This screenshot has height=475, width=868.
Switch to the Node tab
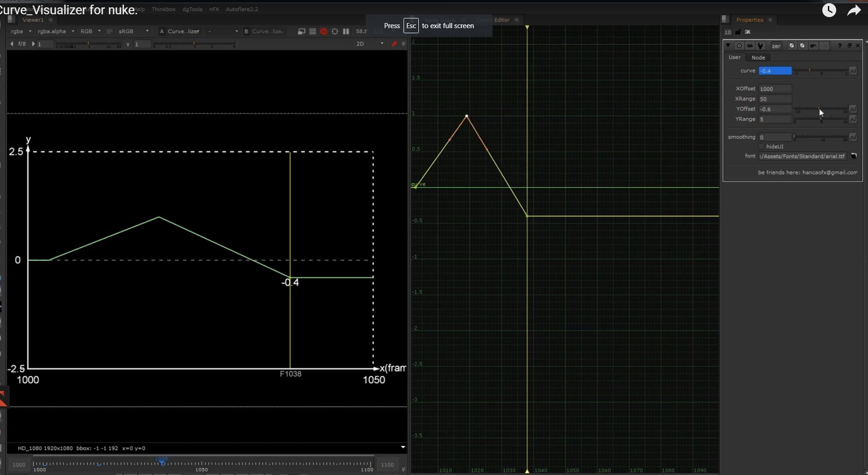tap(758, 58)
